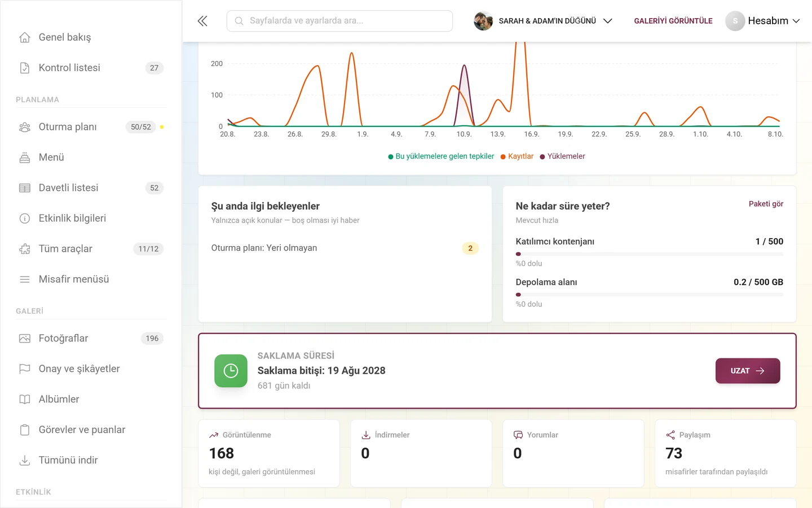
Task: Open the Albümler book icon
Action: [x=25, y=400]
